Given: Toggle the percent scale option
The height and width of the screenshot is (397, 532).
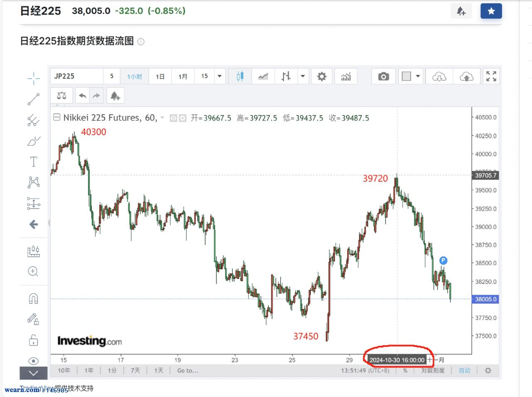Looking at the screenshot, I should 405,370.
